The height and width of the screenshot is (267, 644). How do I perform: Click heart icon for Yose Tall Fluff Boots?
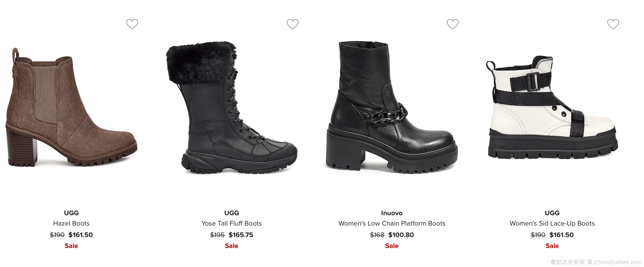coord(292,24)
